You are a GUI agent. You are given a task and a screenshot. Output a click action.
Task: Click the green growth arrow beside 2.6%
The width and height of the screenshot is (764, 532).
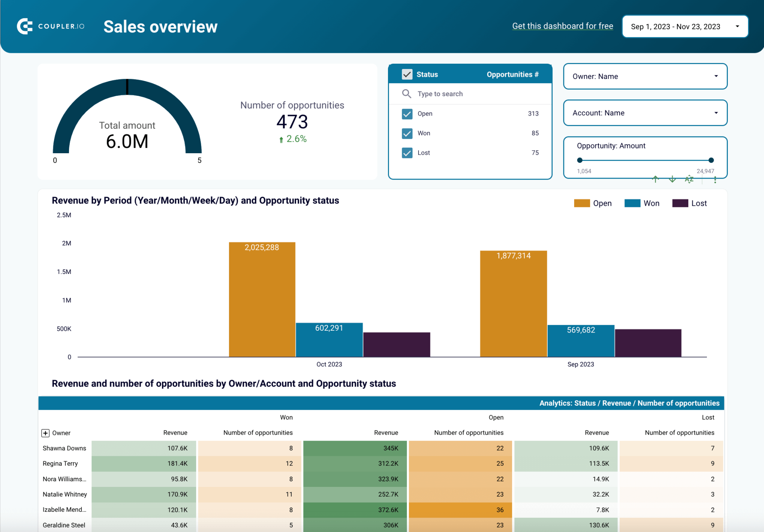281,139
